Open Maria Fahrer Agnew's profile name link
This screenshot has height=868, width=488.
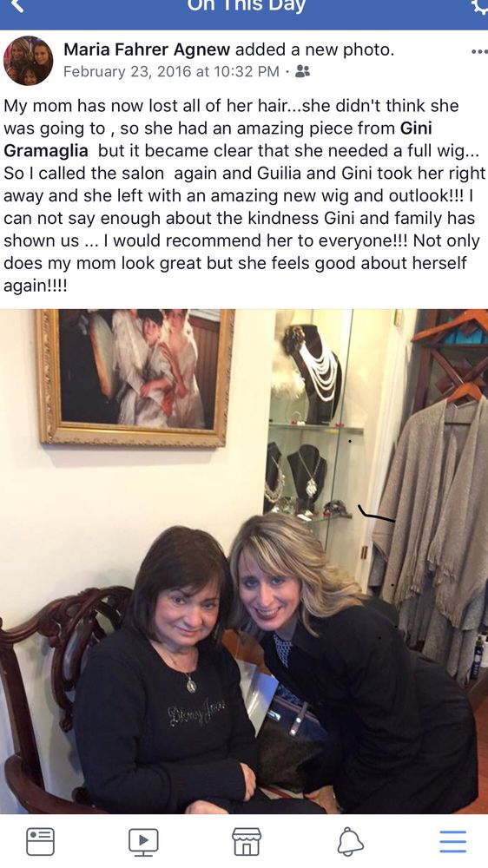coord(147,49)
